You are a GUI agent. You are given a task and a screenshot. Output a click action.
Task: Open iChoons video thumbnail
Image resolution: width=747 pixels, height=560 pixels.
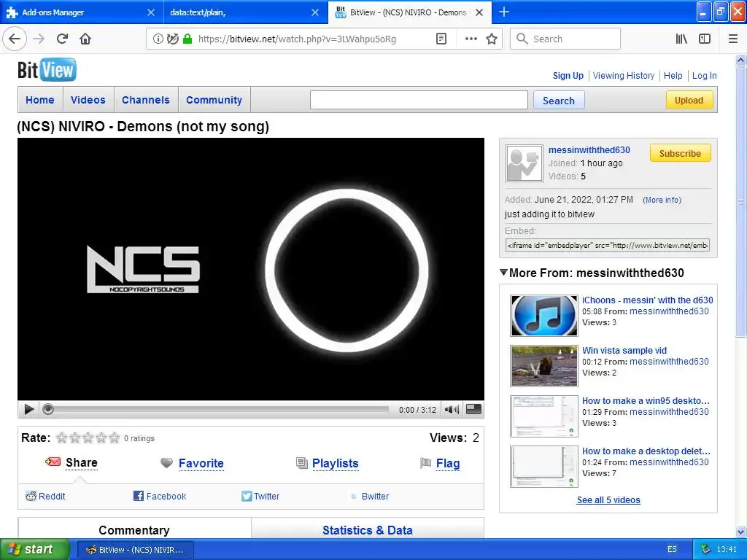[x=544, y=316]
